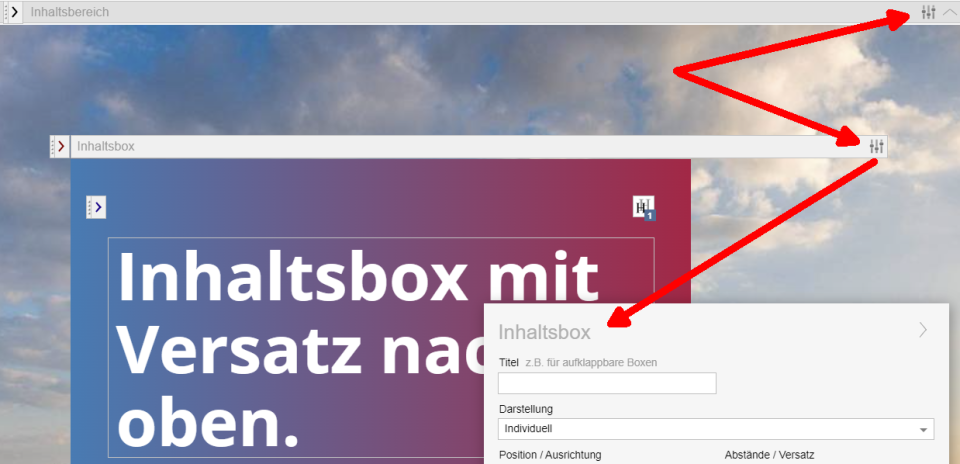This screenshot has width=960, height=464.
Task: Open the Darstellung dropdown showing Individuell
Action: tap(716, 429)
